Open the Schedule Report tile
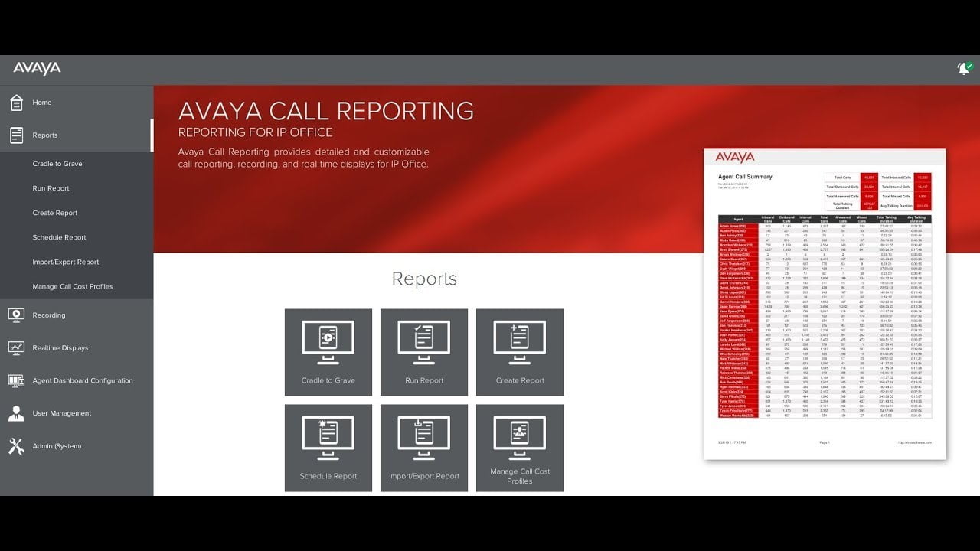Image resolution: width=980 pixels, height=551 pixels. pos(328,448)
